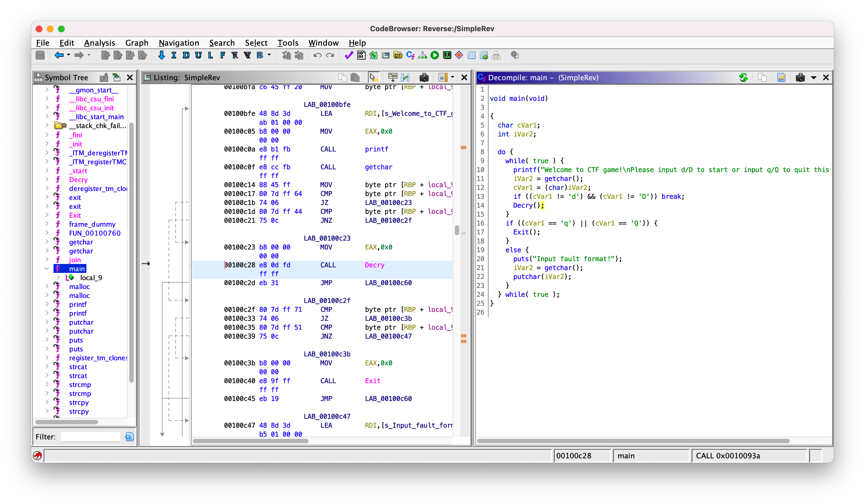Open the Tools menu
Image resolution: width=865 pixels, height=504 pixels.
(x=288, y=43)
